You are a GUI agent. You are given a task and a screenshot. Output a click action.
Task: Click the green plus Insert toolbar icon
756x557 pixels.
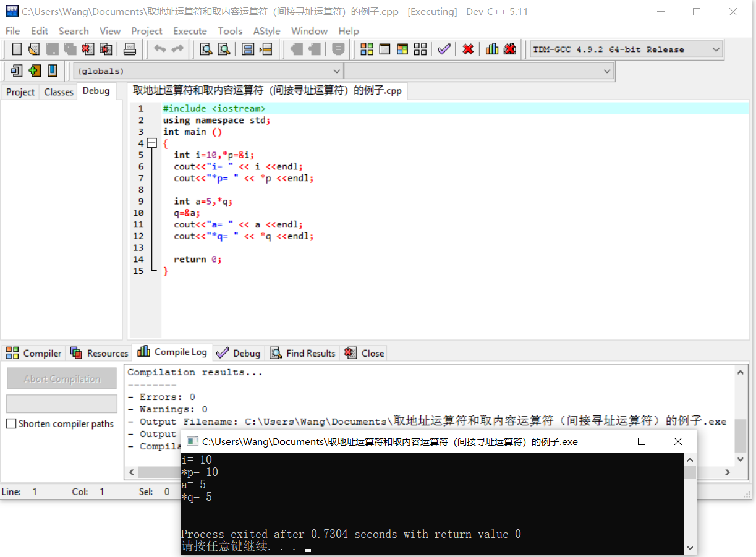point(35,70)
